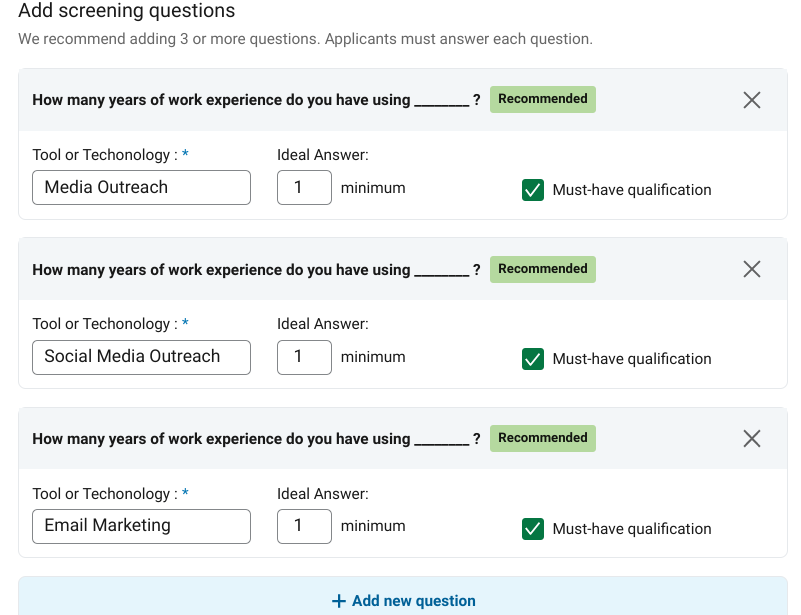Image resolution: width=801 pixels, height=615 pixels.
Task: Click the Email Marketing tool text field
Action: coord(141,526)
